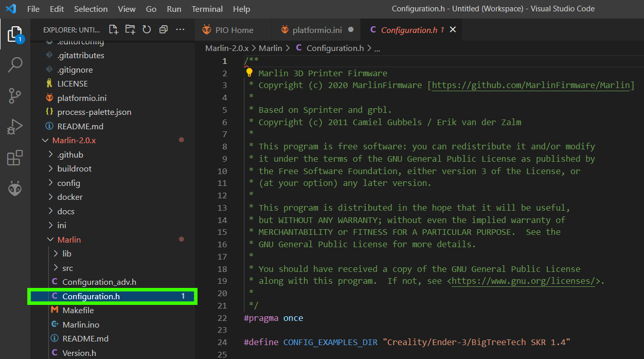Collapse all folders in Explorer

pos(164,30)
